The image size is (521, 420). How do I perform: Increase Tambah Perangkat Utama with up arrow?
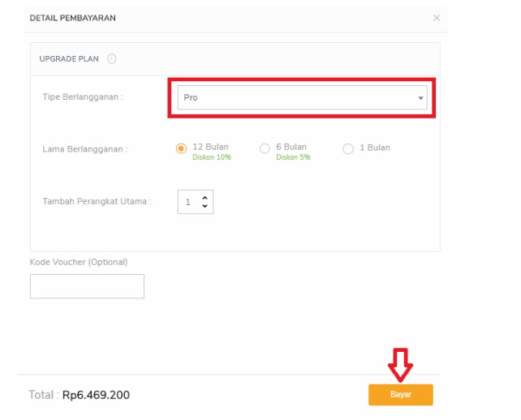click(x=205, y=198)
